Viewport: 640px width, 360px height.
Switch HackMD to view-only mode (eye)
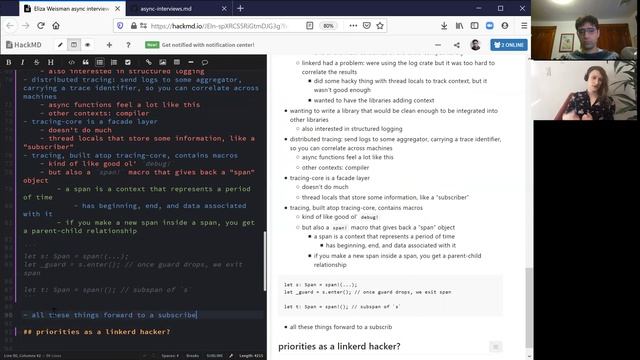(87, 45)
